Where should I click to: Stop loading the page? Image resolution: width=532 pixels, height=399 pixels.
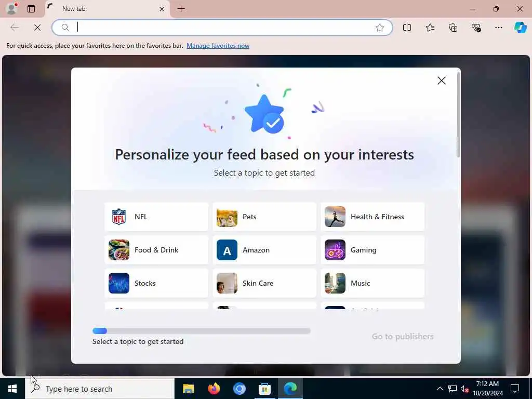[x=37, y=28]
